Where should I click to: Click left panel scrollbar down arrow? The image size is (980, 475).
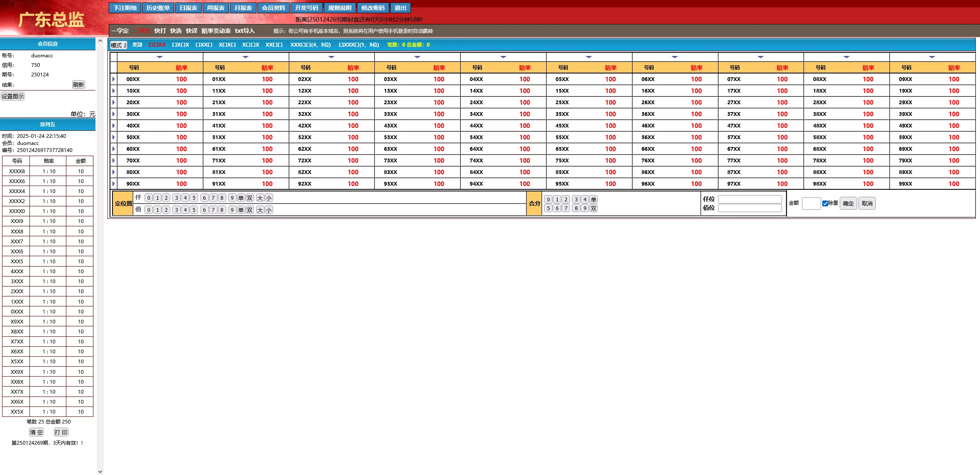[x=100, y=471]
